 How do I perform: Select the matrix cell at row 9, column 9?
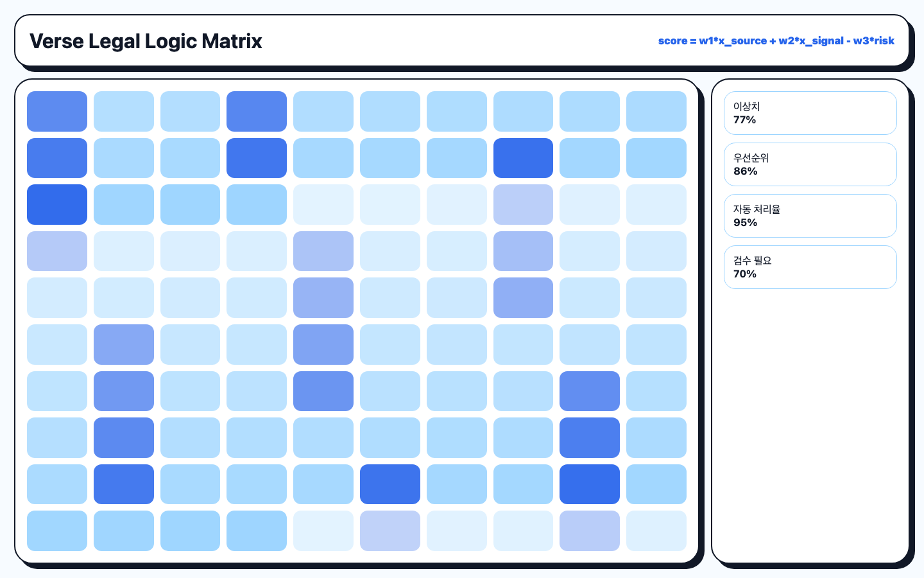point(590,484)
